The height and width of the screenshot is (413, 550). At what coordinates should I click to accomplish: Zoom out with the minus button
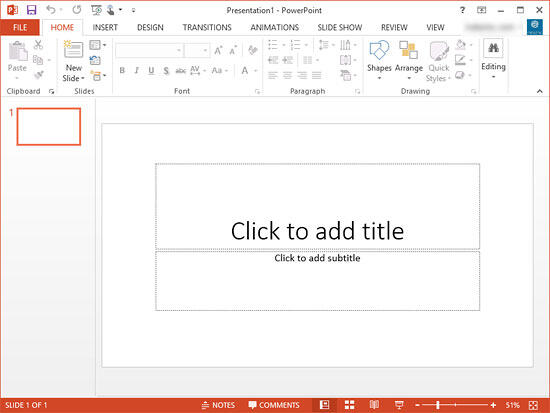pyautogui.click(x=417, y=405)
